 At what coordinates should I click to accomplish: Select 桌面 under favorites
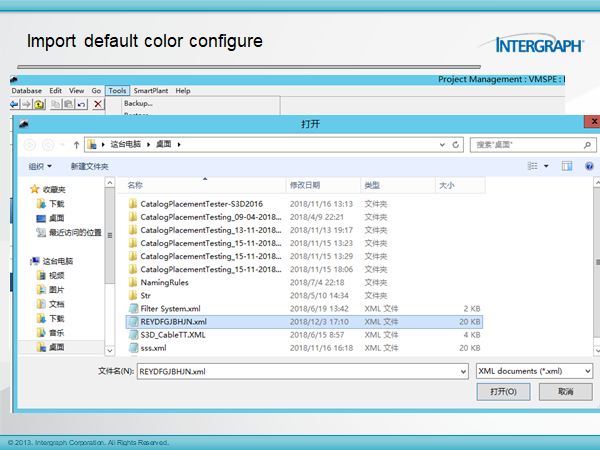(x=51, y=218)
